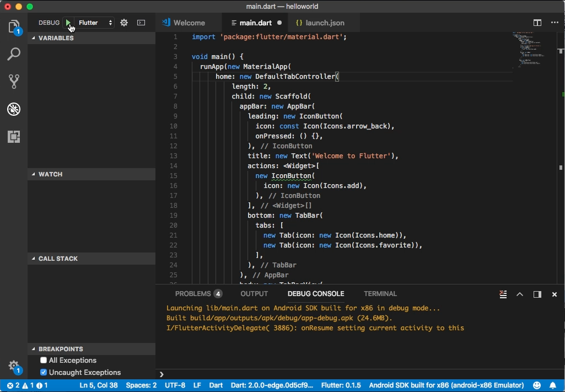
Task: Change encoding via UTF-8
Action: point(175,385)
